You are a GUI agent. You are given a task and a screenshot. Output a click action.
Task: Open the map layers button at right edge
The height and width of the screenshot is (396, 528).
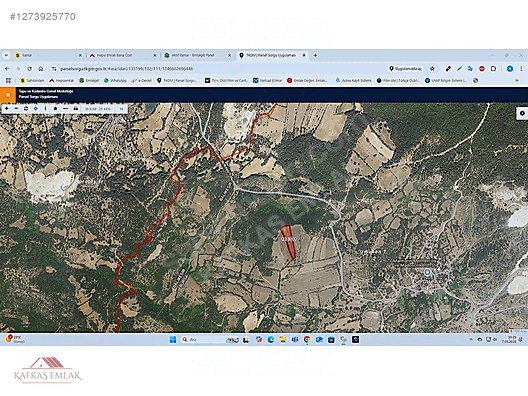(x=522, y=113)
